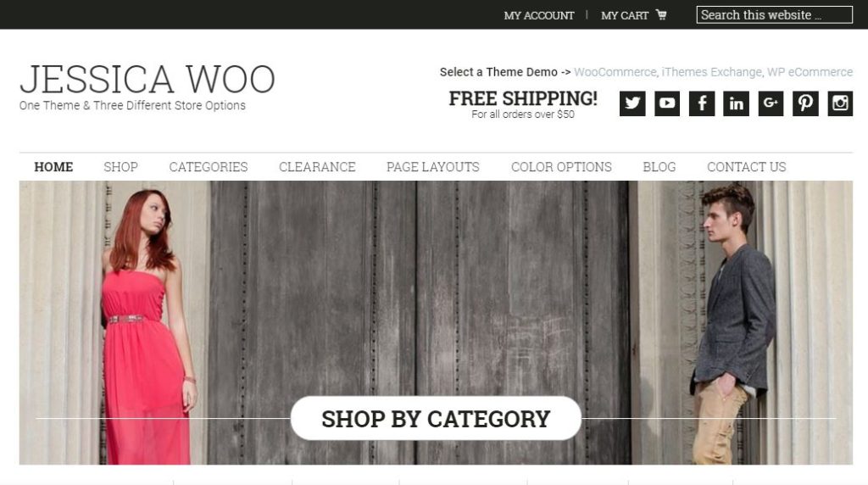Open the Pinterest social icon
Viewport: 868px width, 485px height.
[805, 103]
